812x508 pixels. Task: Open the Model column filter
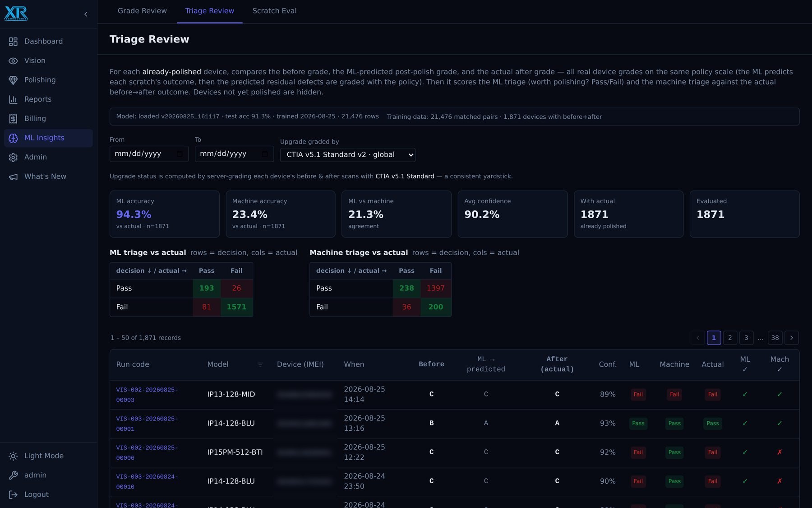point(260,365)
